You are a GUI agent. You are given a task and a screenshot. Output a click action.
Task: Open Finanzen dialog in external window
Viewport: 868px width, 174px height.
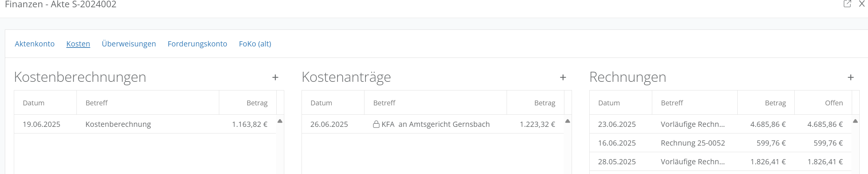[847, 4]
